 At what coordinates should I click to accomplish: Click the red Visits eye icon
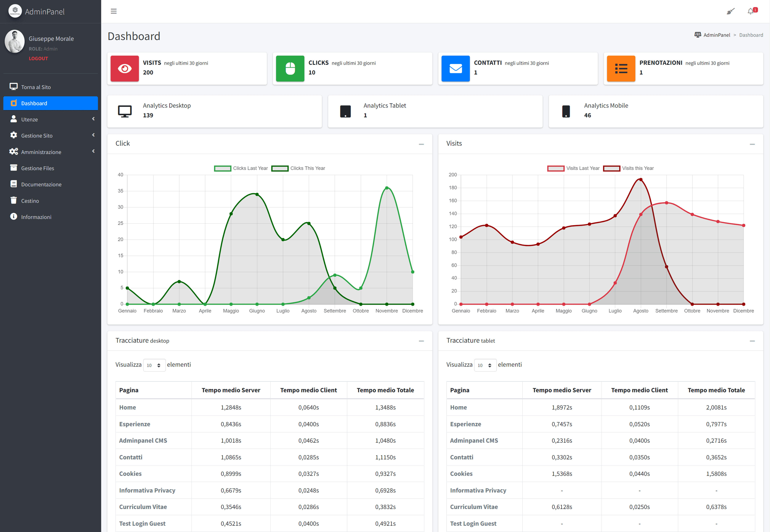[x=125, y=68]
